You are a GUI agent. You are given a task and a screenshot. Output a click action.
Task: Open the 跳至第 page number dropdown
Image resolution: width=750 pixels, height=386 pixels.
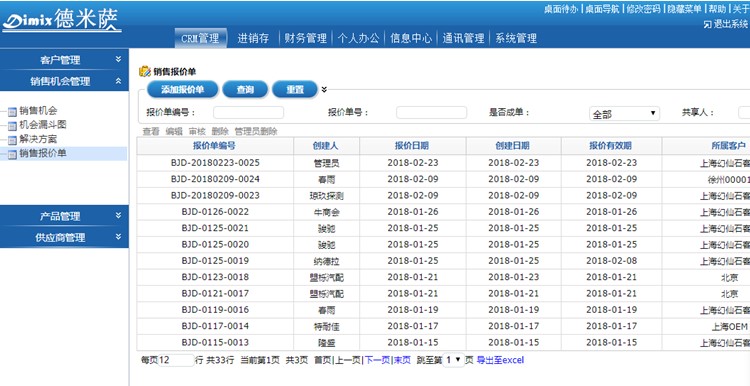click(453, 360)
